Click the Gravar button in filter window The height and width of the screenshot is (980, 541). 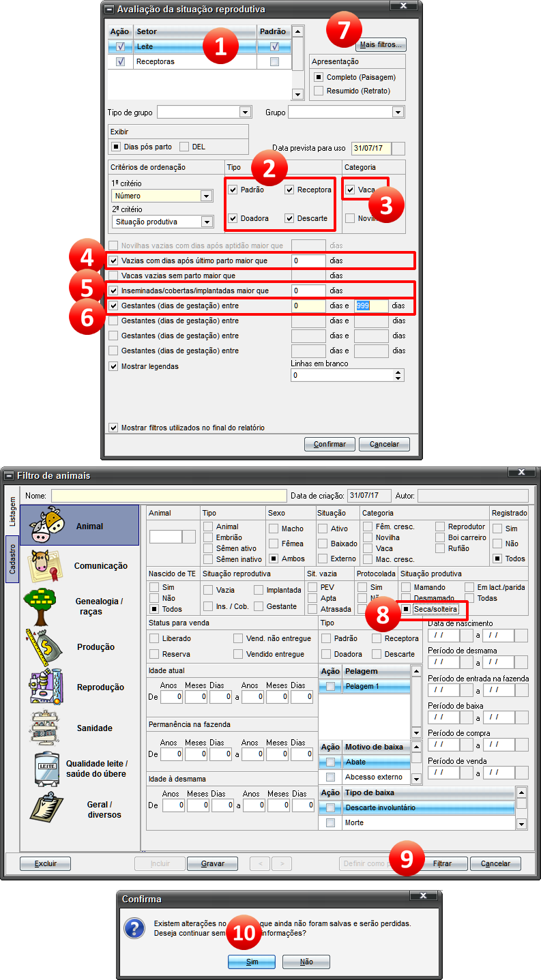point(213,863)
